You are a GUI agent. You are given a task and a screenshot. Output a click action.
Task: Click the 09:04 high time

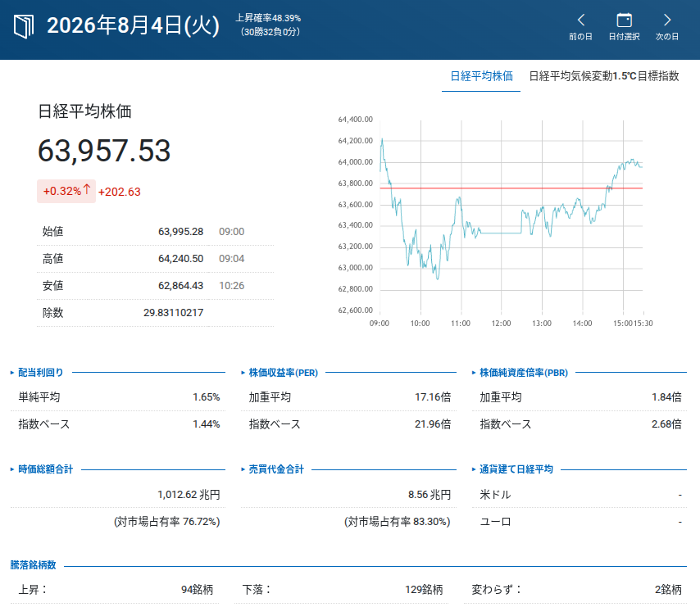point(231,259)
